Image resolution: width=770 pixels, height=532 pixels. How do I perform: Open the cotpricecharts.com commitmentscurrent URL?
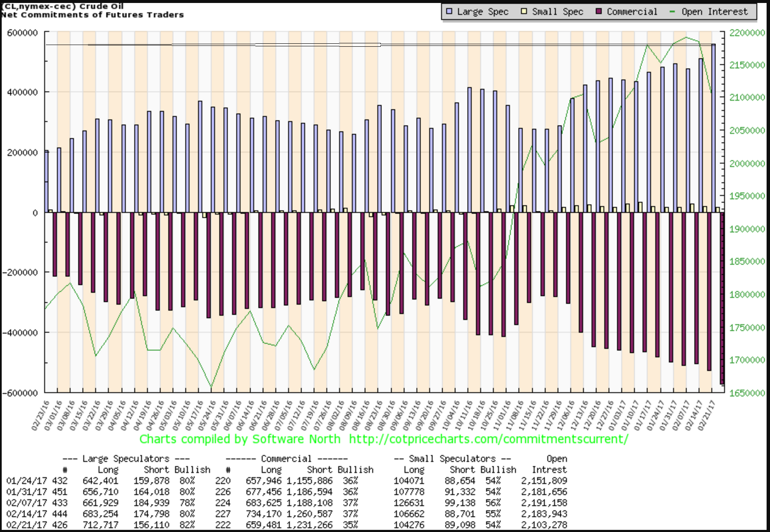(489, 439)
